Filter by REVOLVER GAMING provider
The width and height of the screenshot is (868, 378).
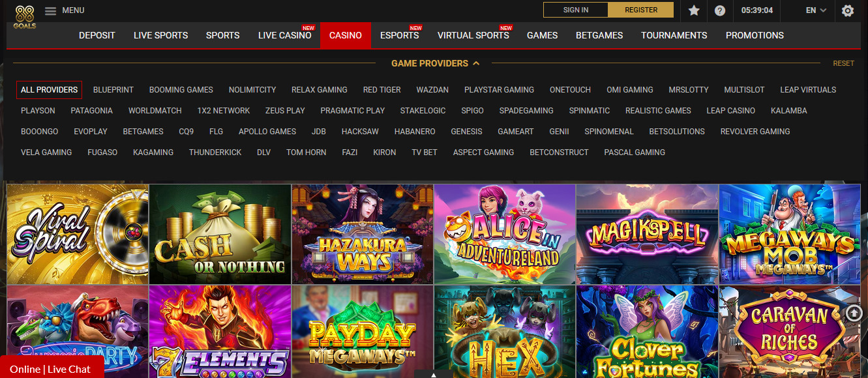pos(755,132)
